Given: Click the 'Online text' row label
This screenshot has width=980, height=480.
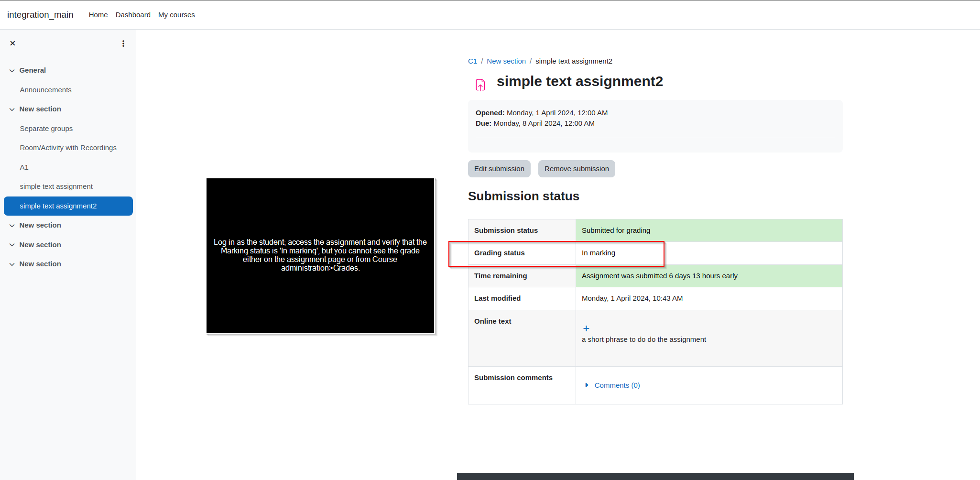Looking at the screenshot, I should pyautogui.click(x=492, y=321).
